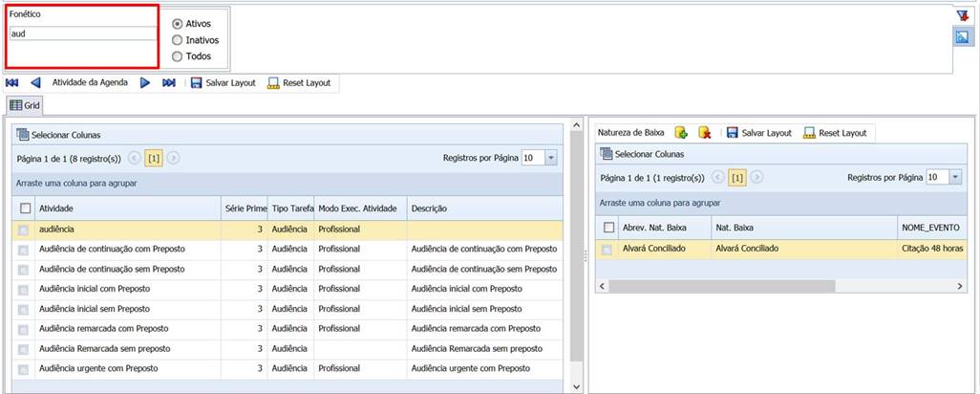Check row 'Audiência inicial sem Preposto'

[23, 310]
